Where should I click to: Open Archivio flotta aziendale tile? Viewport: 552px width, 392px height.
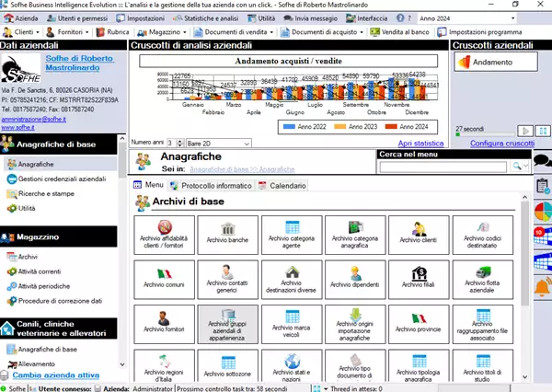[x=483, y=280]
